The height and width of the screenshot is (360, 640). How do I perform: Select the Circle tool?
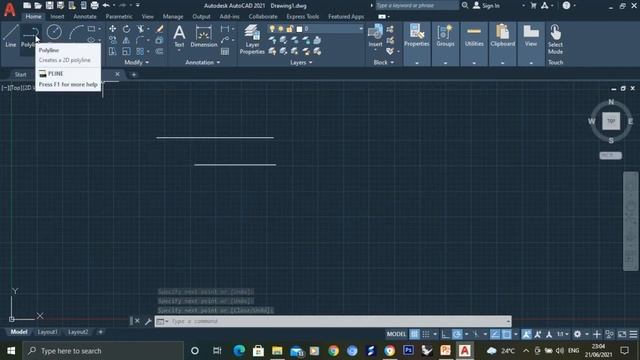(54, 31)
